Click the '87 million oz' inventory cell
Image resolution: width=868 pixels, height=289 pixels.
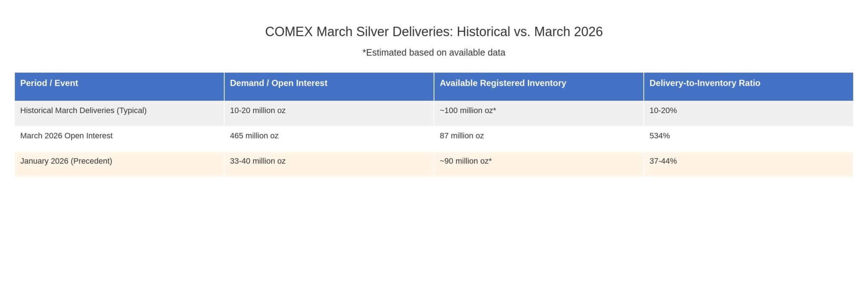click(x=461, y=136)
